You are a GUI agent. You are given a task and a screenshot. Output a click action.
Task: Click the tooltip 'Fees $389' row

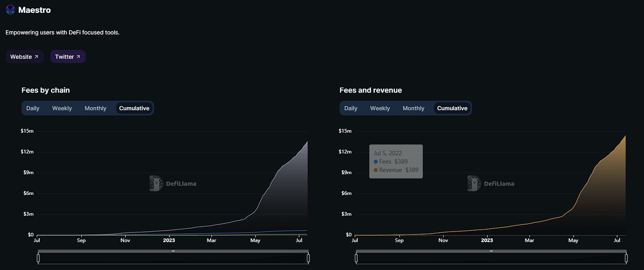pos(391,162)
